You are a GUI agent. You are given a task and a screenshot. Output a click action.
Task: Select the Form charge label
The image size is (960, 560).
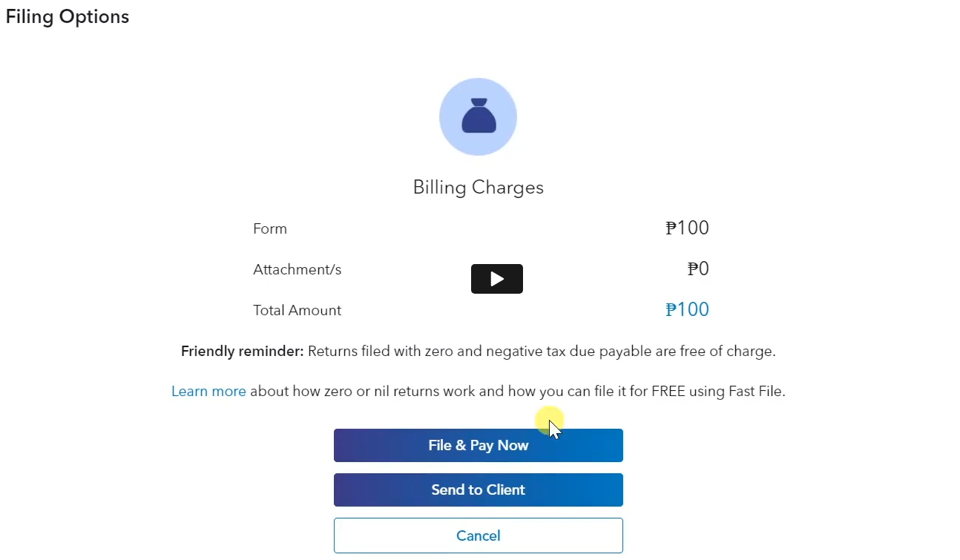[x=270, y=228]
